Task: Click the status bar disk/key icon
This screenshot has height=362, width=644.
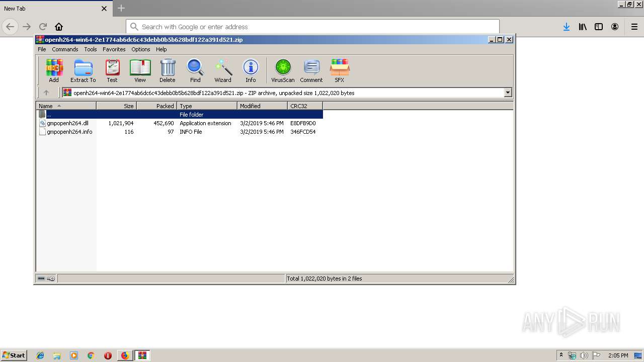Action: coord(46,279)
